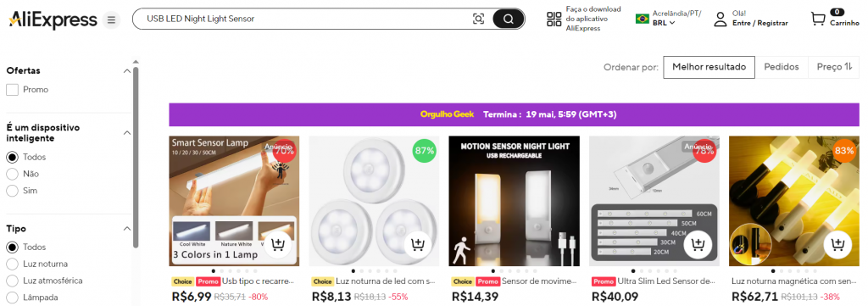
Task: Sort results by Preço
Action: 834,67
